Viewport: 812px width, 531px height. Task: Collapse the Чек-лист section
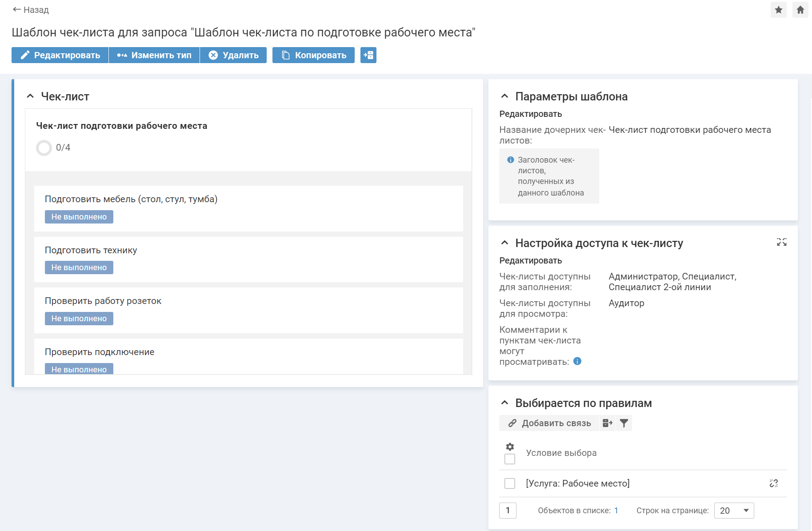[30, 96]
